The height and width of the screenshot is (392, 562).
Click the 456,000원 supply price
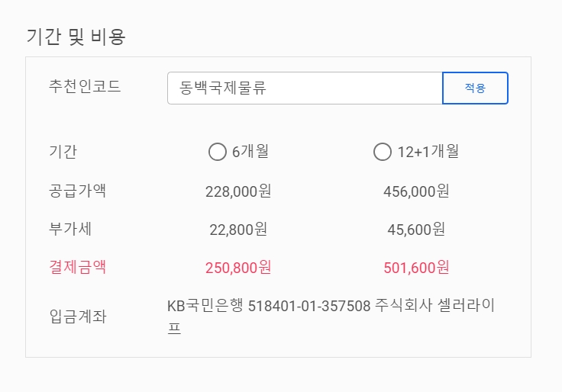click(416, 191)
